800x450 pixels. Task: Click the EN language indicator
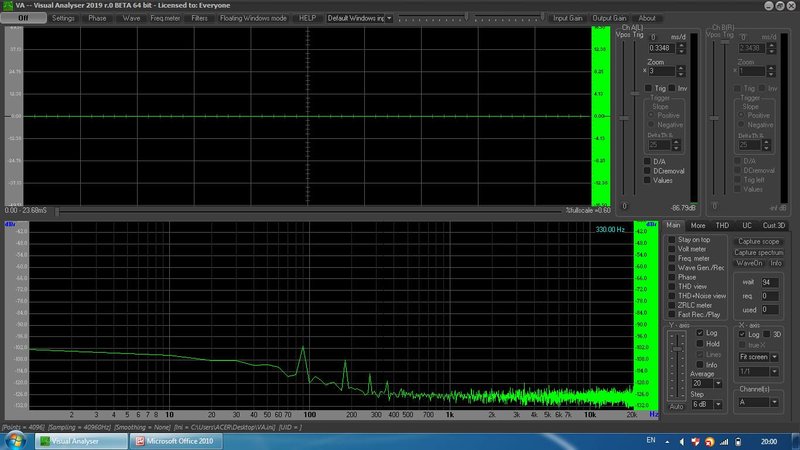651,440
